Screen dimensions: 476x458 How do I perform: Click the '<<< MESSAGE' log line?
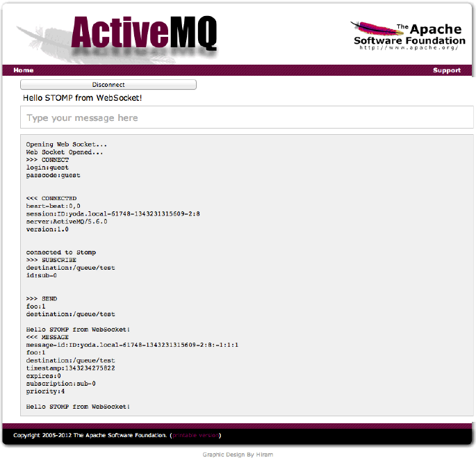pos(47,337)
